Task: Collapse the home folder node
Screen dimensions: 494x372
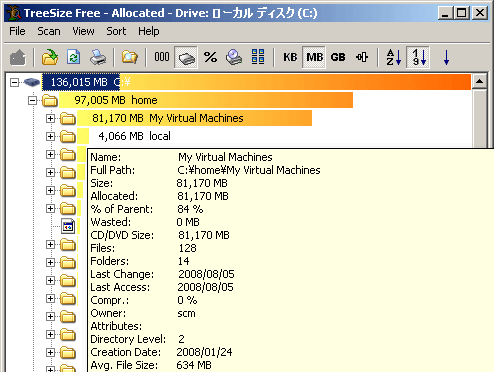Action: point(32,100)
